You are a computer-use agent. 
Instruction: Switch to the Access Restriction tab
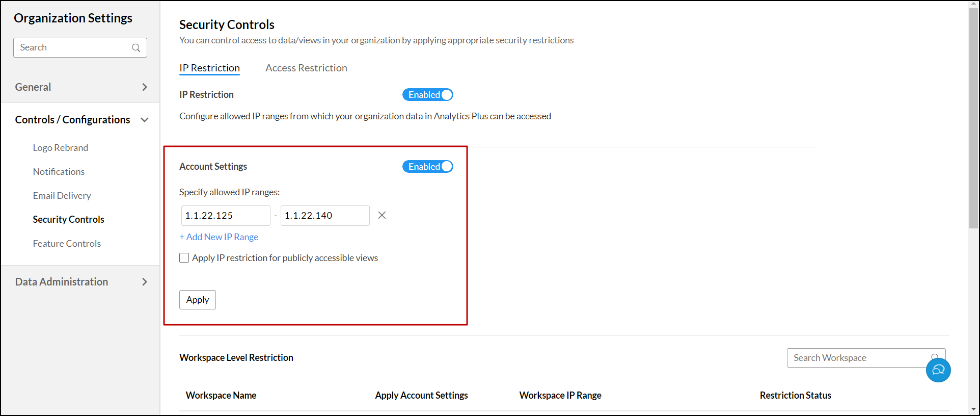point(306,68)
